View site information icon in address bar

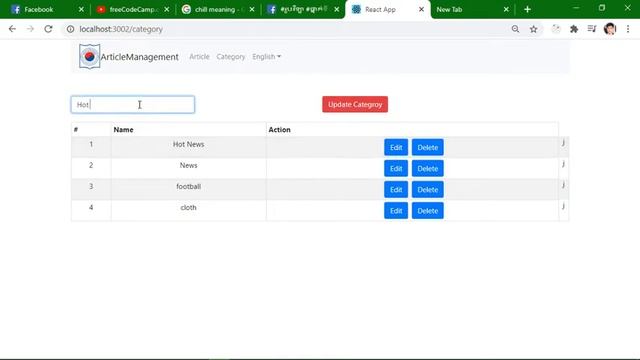point(70,29)
